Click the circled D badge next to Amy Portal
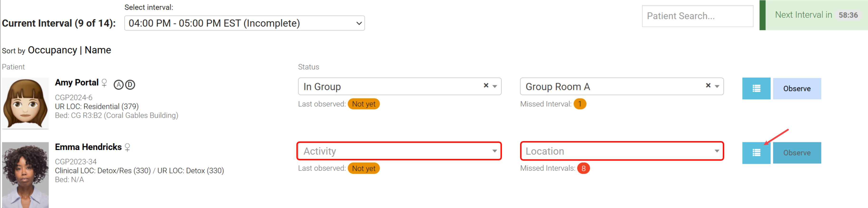This screenshot has height=208, width=868. click(x=130, y=84)
